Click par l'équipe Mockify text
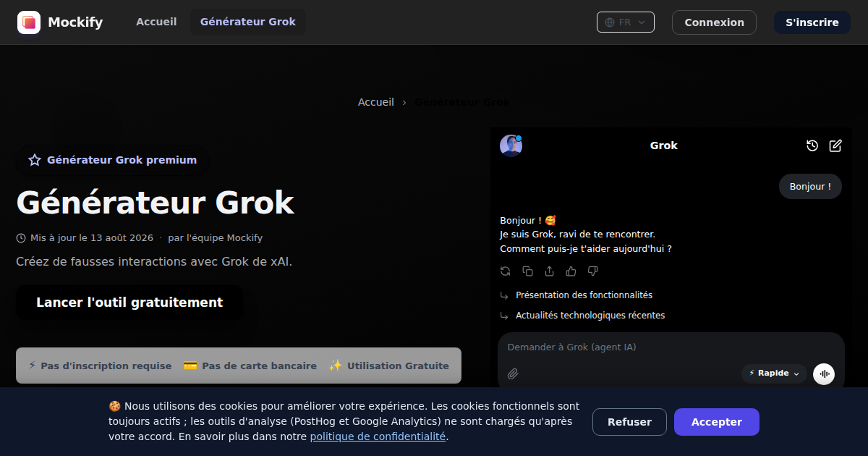868x456 pixels. (216, 238)
